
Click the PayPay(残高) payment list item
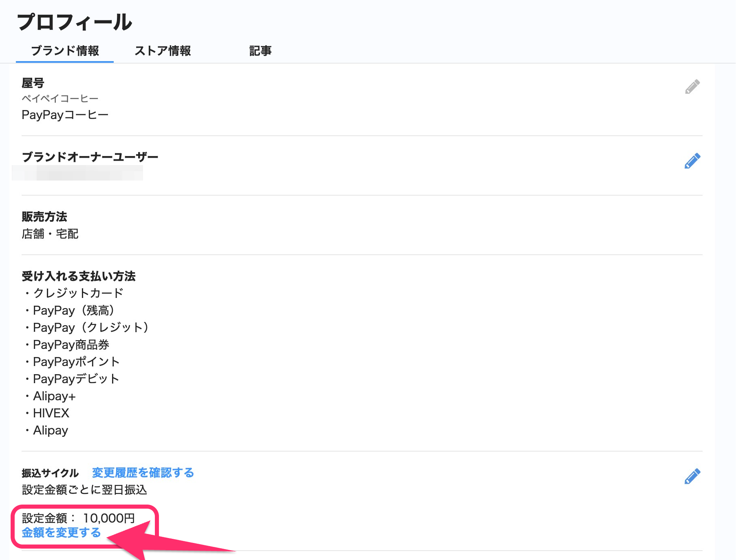pos(73,311)
